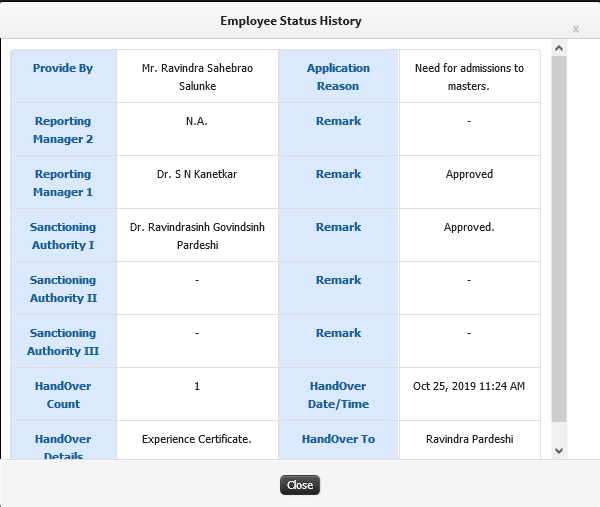Select the 'Employee Status History' title
The height and width of the screenshot is (507, 600).
[291, 21]
